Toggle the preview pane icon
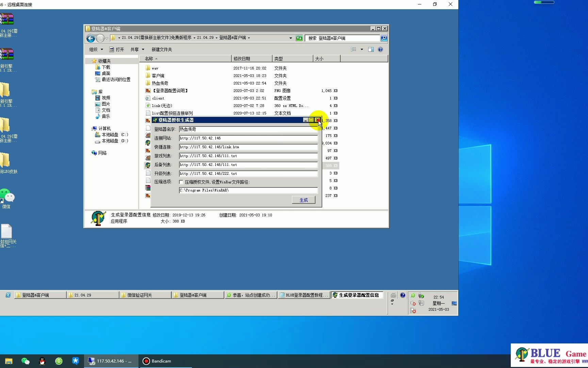This screenshot has width=588, height=368. pyautogui.click(x=371, y=49)
